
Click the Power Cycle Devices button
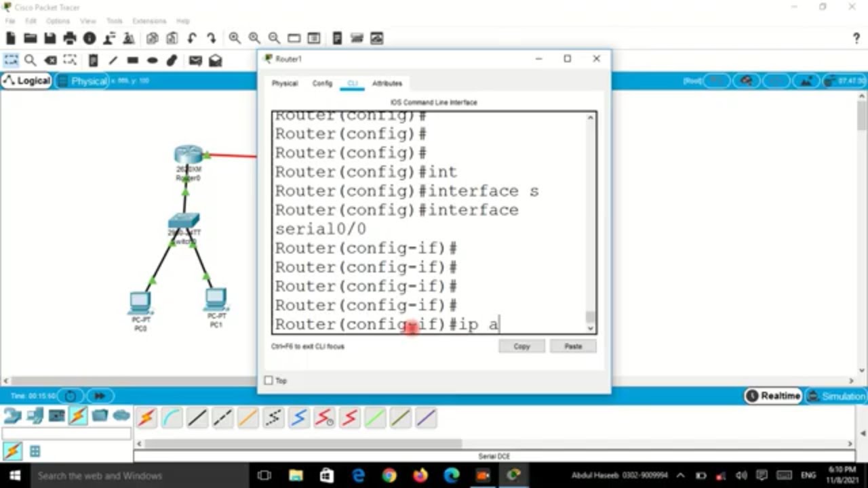(71, 396)
